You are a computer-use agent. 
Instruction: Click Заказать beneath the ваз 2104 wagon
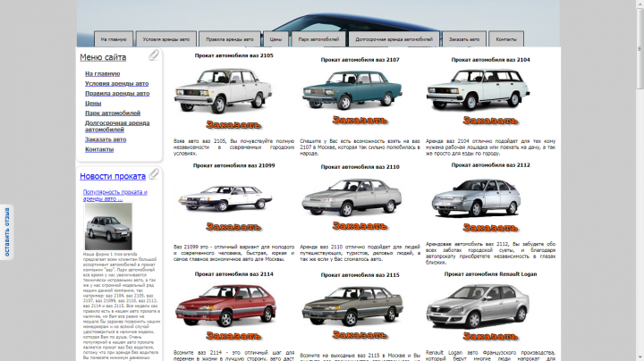tap(490, 121)
